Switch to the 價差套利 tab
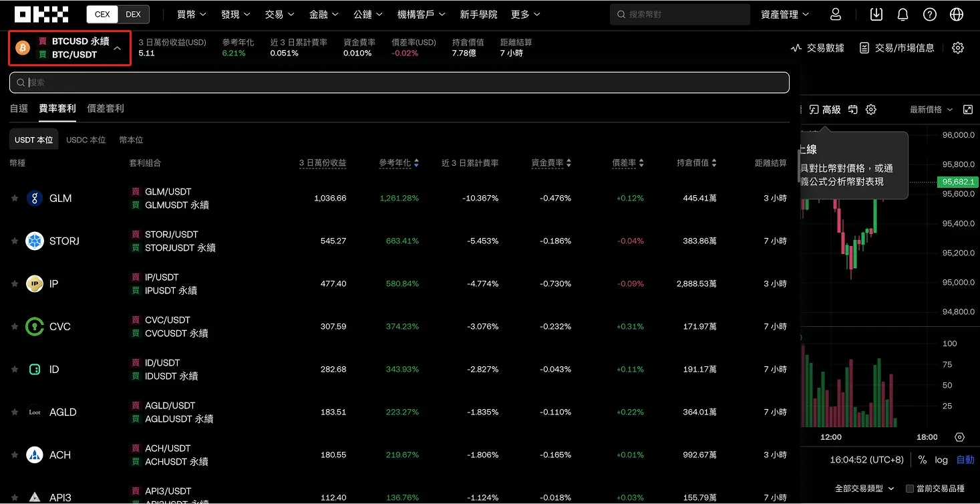This screenshot has height=504, width=980. [106, 108]
